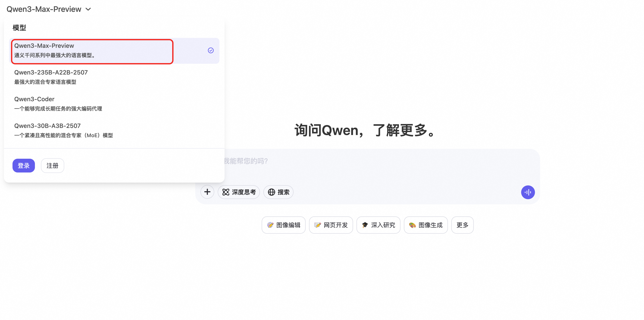
Task: Click the 登录 login button
Action: [24, 166]
